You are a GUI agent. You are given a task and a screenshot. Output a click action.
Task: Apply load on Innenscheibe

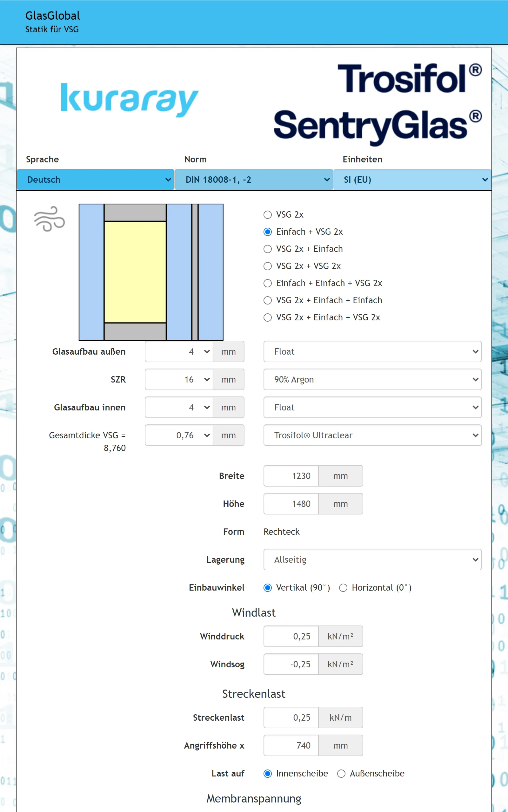click(x=267, y=773)
